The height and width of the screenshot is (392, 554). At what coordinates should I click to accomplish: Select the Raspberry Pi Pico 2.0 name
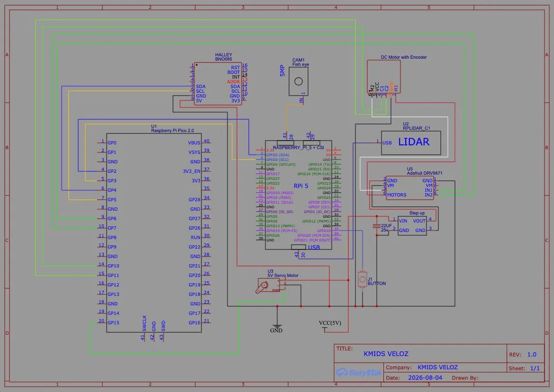tap(173, 131)
